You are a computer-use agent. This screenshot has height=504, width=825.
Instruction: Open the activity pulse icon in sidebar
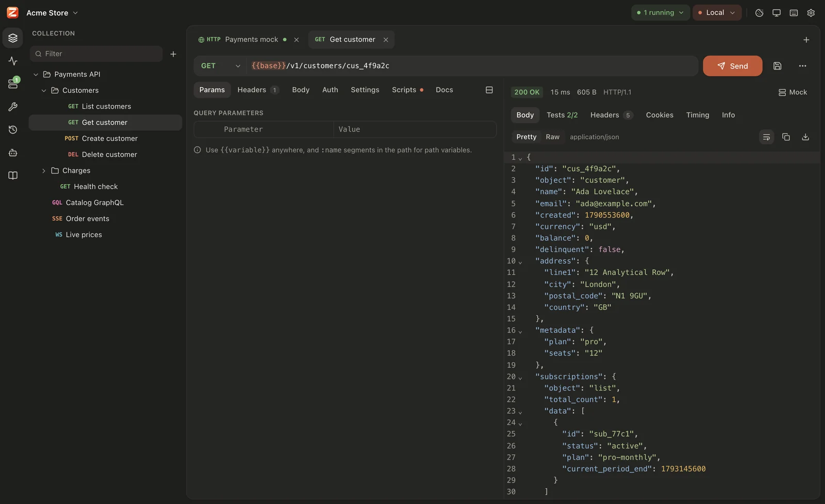13,61
